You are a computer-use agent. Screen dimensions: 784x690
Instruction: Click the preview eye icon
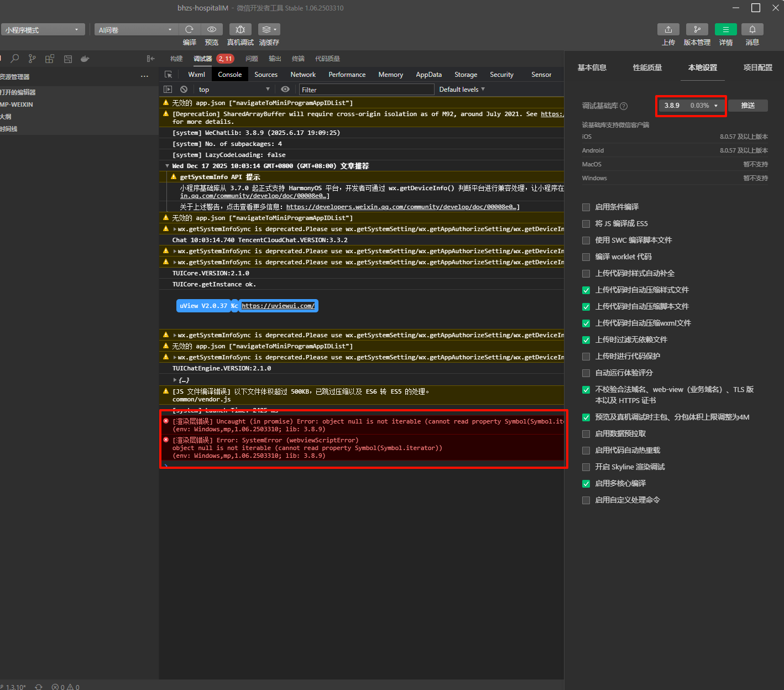point(212,29)
